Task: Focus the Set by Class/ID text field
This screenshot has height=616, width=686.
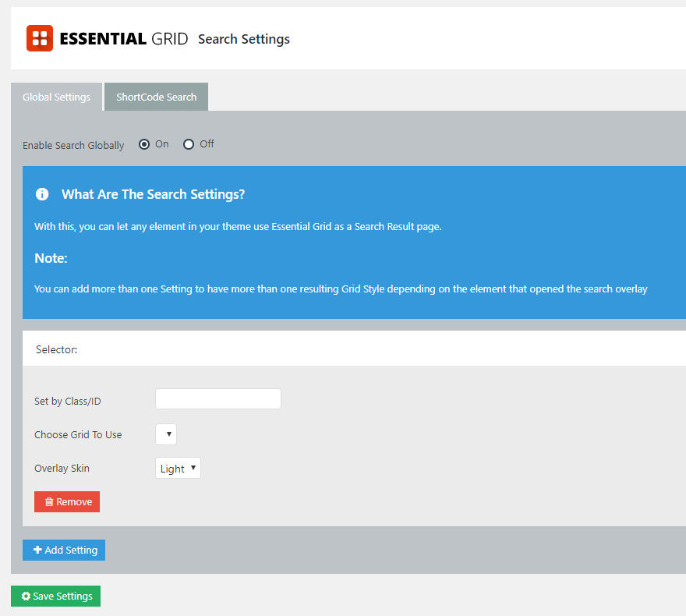Action: pyautogui.click(x=218, y=399)
